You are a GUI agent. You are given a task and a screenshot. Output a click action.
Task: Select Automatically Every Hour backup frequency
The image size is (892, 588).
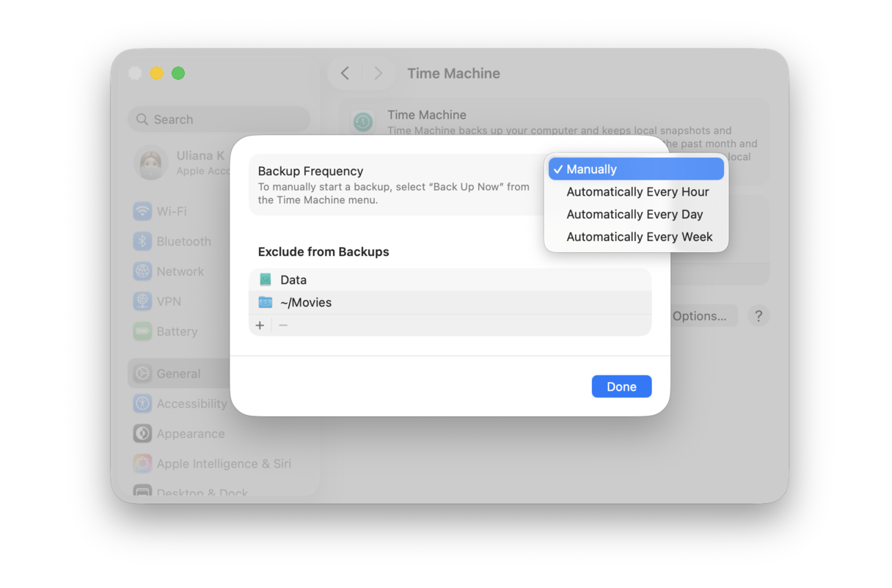coord(637,191)
